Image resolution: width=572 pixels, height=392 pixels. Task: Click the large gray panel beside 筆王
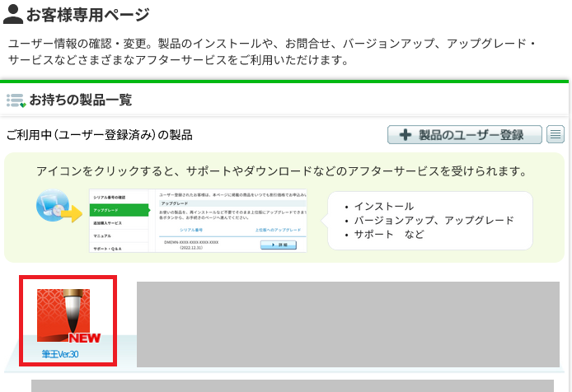[x=347, y=324]
